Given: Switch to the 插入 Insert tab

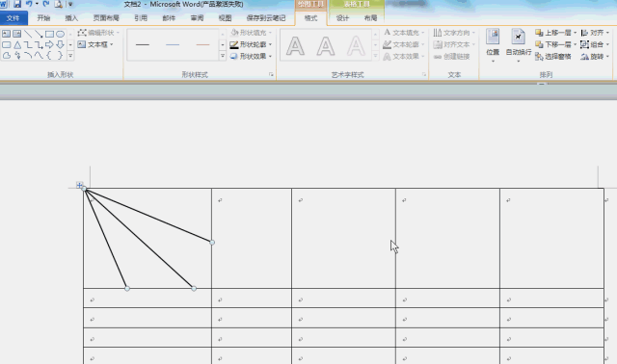Looking at the screenshot, I should point(71,18).
